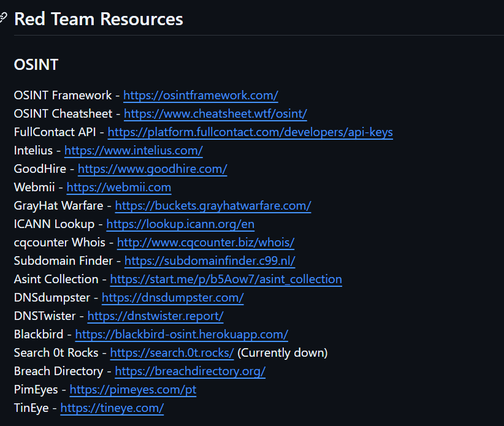Select the 'Search 0t Rocks' label text
The width and height of the screenshot is (504, 426).
(56, 352)
